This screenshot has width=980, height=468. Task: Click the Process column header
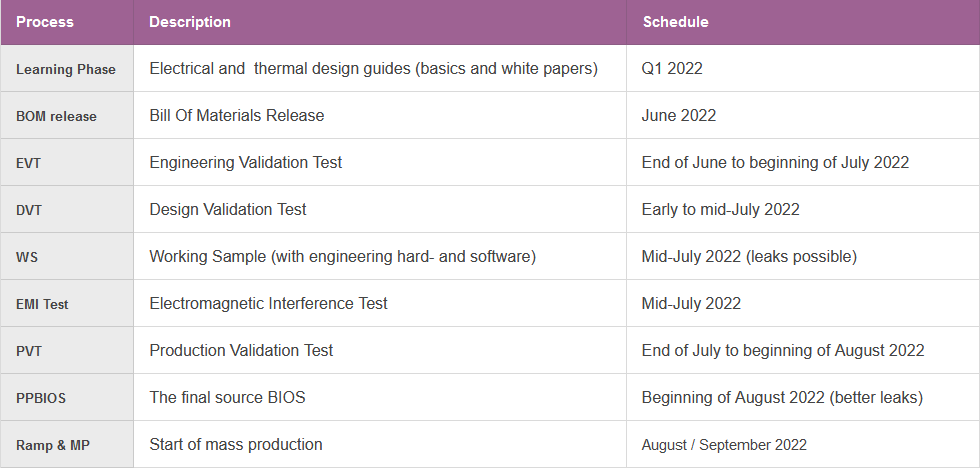tap(44, 22)
